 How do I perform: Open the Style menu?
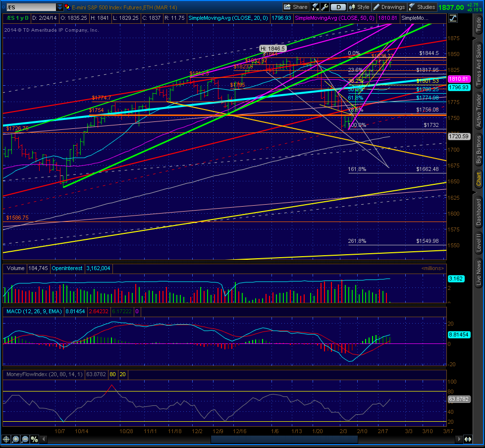[359, 7]
